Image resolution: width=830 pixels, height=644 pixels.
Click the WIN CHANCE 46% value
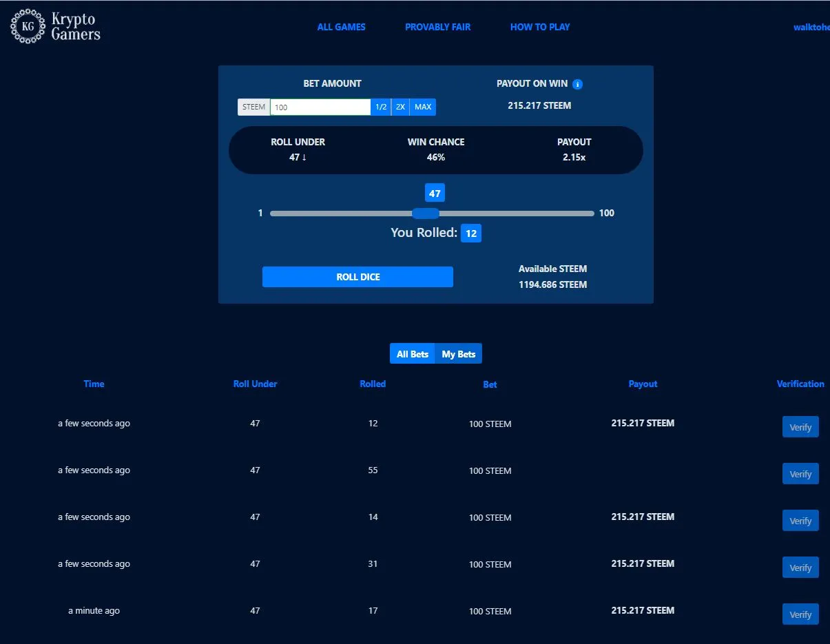pos(436,157)
